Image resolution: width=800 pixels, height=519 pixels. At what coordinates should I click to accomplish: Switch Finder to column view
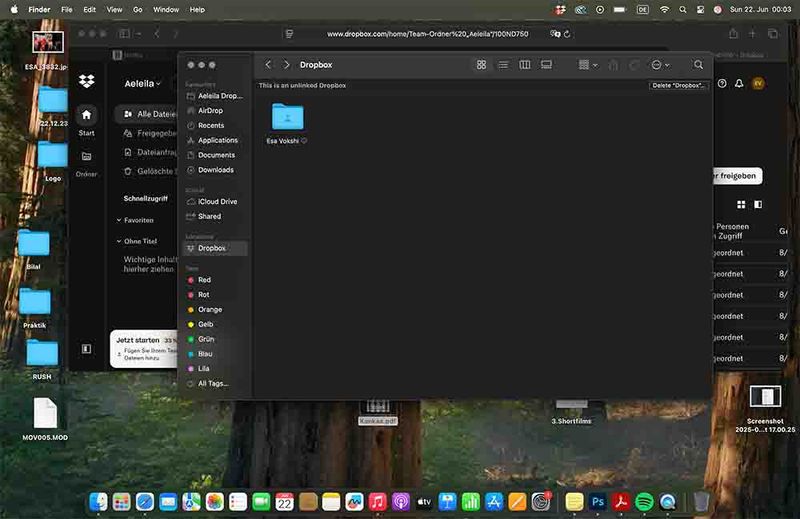[525, 65]
